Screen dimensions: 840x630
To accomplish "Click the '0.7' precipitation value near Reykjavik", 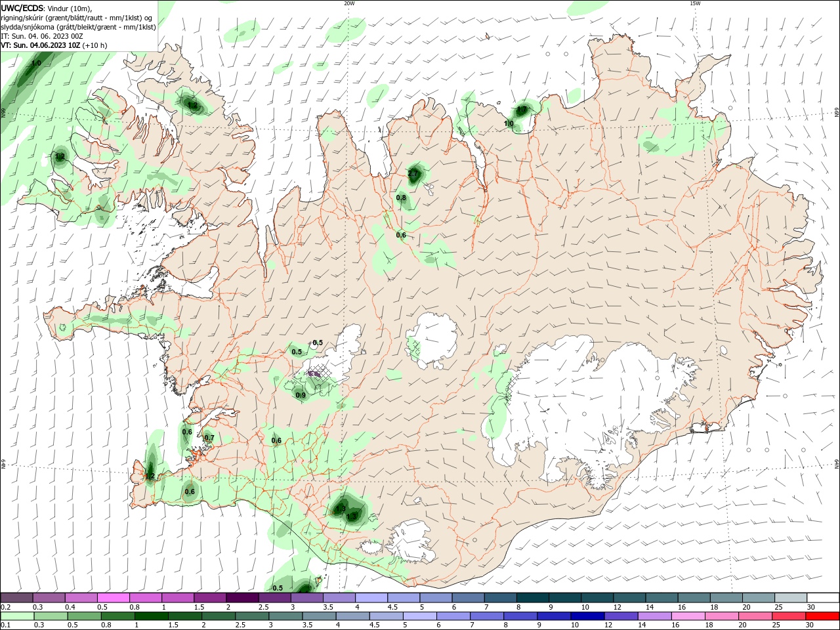I will [x=209, y=438].
